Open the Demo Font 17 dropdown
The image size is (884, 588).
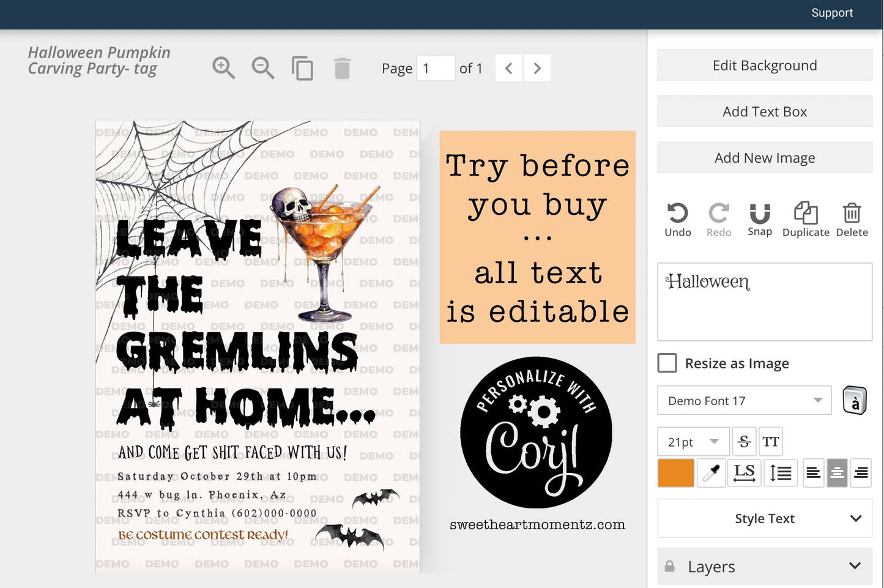pyautogui.click(x=744, y=401)
